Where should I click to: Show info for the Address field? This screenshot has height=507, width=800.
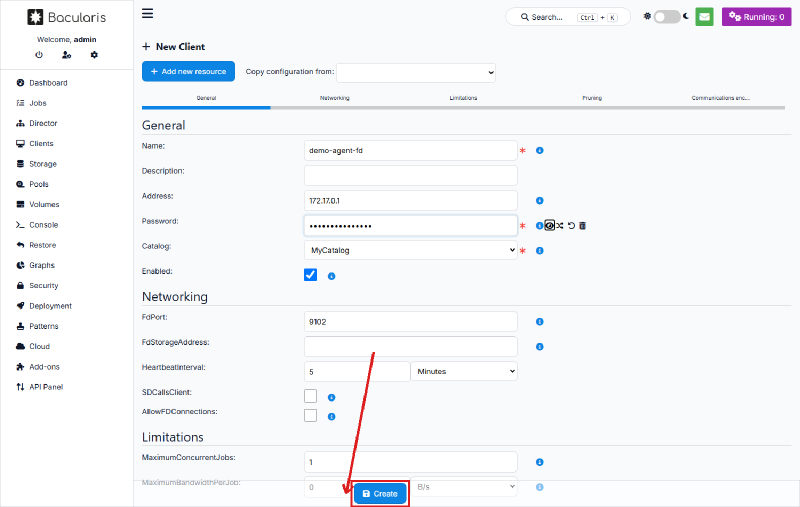tap(539, 200)
